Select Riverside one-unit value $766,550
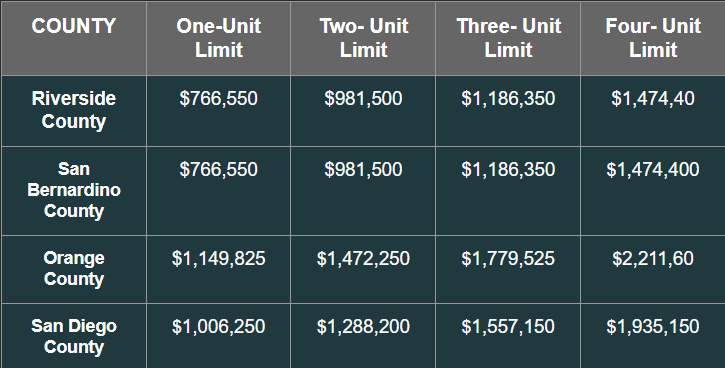The image size is (725, 368). (x=219, y=98)
